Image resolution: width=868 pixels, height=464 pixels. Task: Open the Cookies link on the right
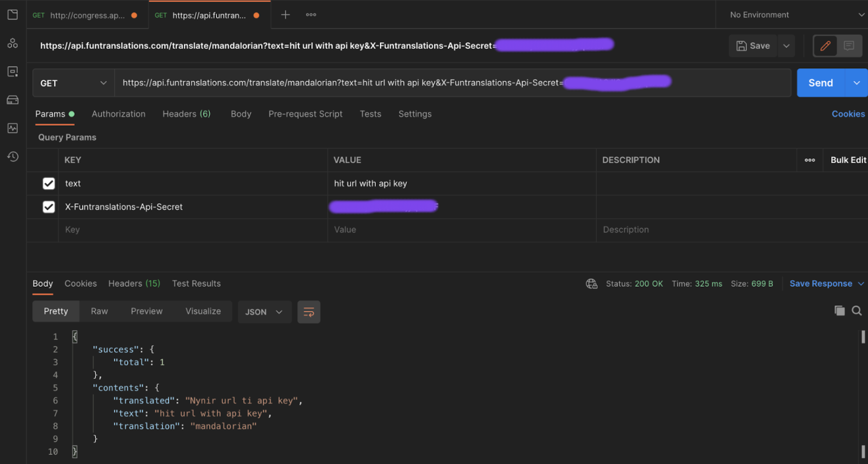[x=848, y=114]
